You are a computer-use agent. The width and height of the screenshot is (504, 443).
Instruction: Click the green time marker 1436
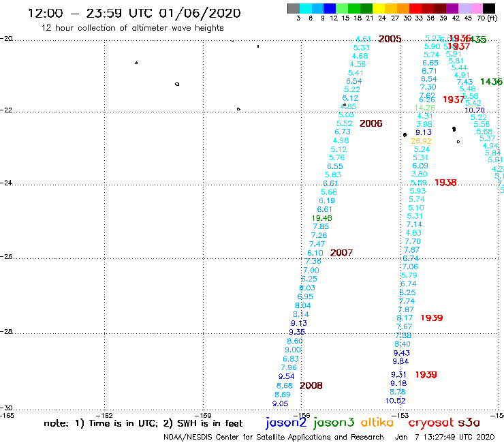pos(491,82)
